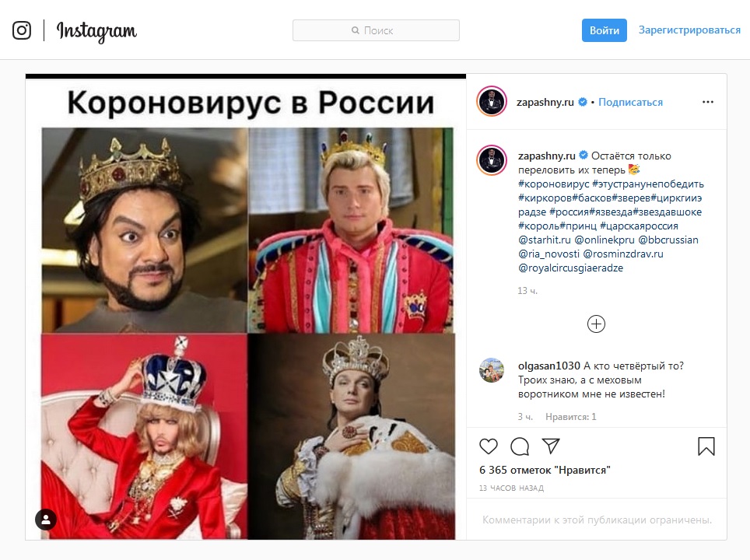Open the @royalcircusgiaeradze mention
Screen dimensions: 750x560
pos(570,268)
